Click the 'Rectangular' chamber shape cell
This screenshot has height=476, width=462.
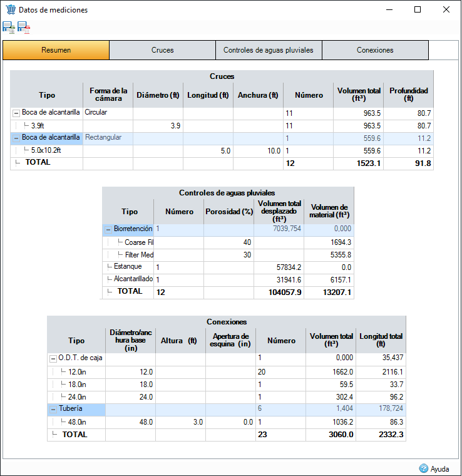click(x=108, y=138)
